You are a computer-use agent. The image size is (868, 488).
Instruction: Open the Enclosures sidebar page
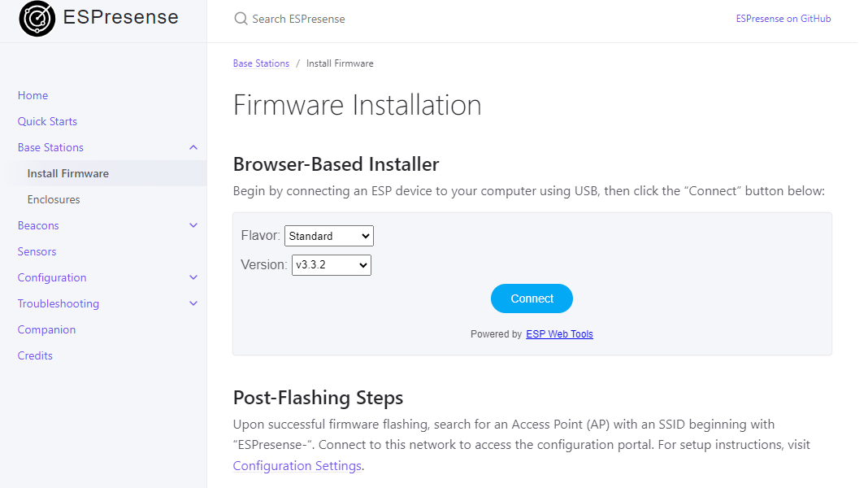54,199
